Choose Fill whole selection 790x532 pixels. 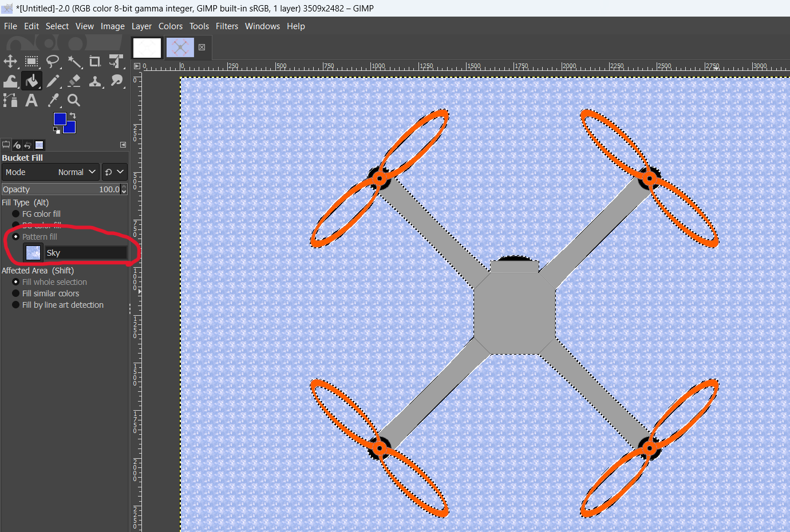(x=49, y=282)
